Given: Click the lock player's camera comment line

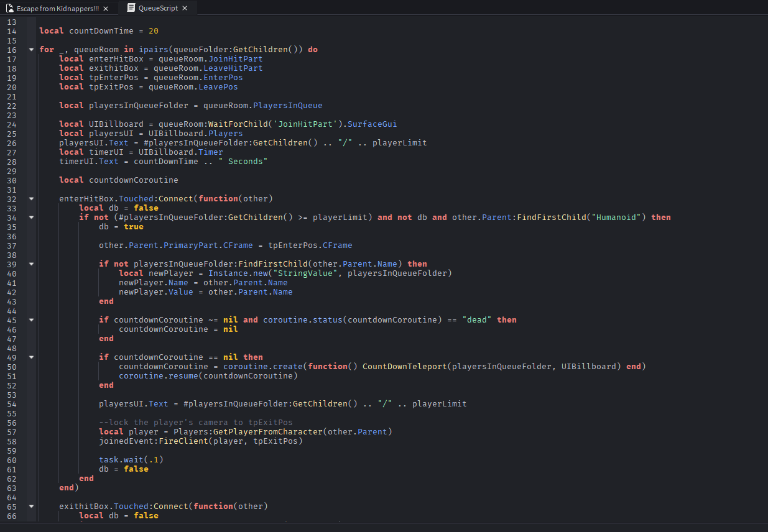Looking at the screenshot, I should click(x=195, y=423).
